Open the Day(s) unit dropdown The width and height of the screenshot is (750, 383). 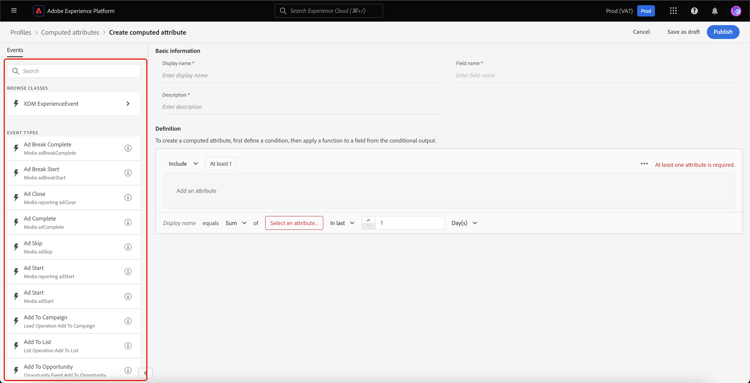(x=464, y=223)
